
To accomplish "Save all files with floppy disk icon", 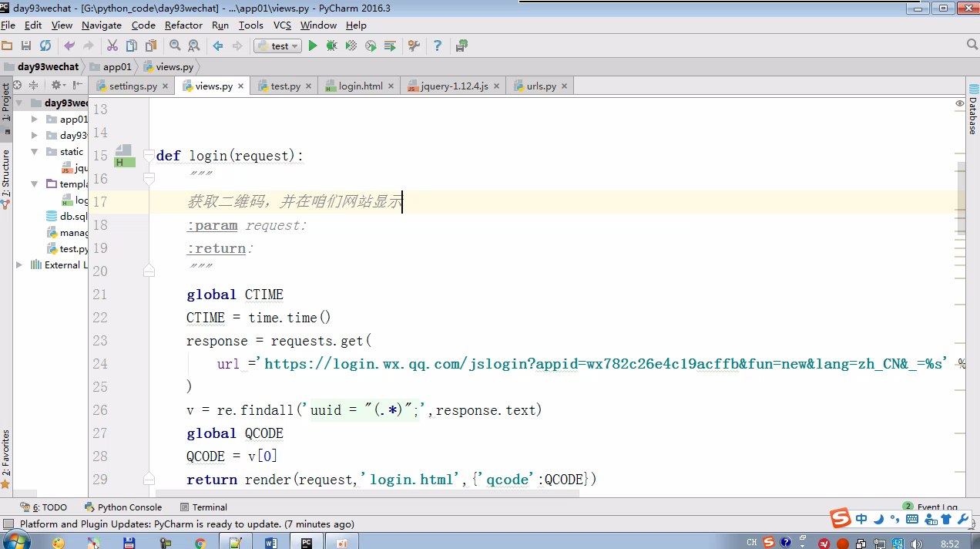I will (x=26, y=46).
